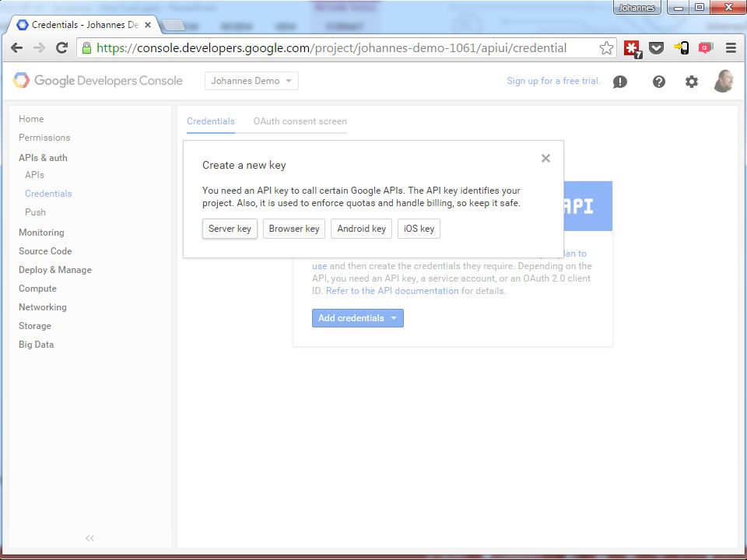The height and width of the screenshot is (560, 747).
Task: Expand Big Data in the sidebar
Action: click(x=37, y=345)
